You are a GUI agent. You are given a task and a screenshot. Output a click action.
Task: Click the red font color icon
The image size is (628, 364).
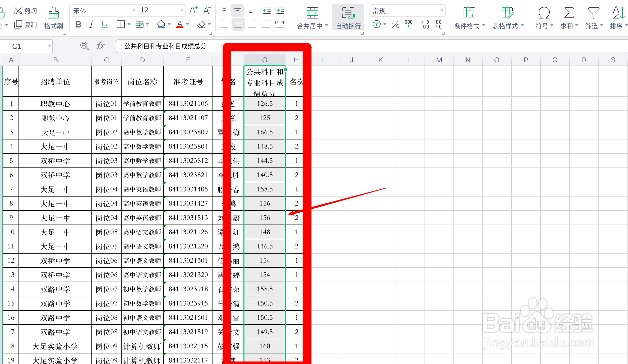pyautogui.click(x=180, y=25)
